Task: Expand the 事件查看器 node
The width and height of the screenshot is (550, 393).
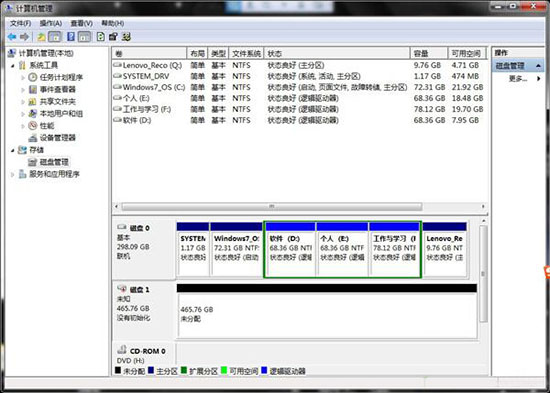Action: pos(23,90)
